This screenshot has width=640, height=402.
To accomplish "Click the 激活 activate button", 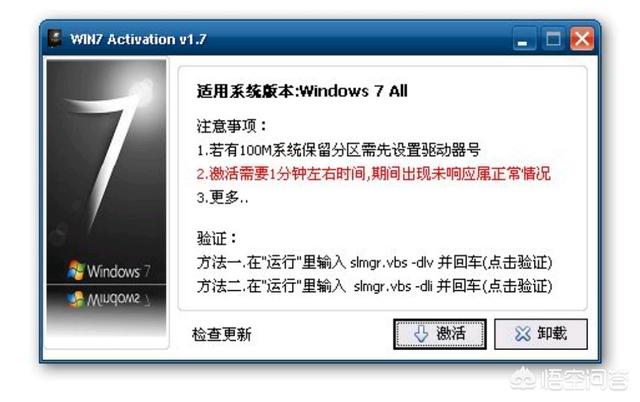I will (x=440, y=334).
